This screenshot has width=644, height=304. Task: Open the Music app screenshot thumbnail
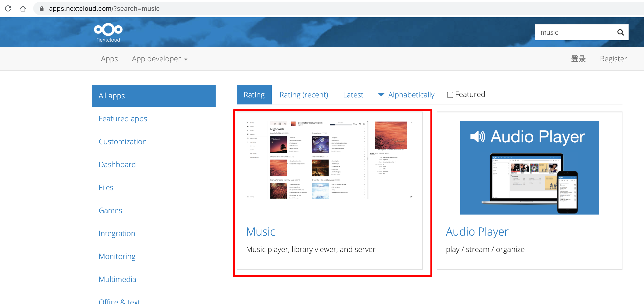click(x=329, y=160)
